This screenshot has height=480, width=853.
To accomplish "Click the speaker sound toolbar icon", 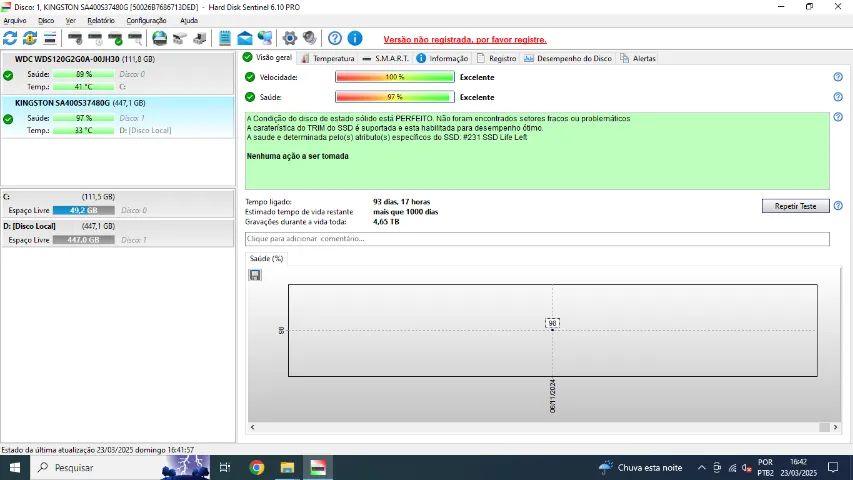I will coord(310,38).
